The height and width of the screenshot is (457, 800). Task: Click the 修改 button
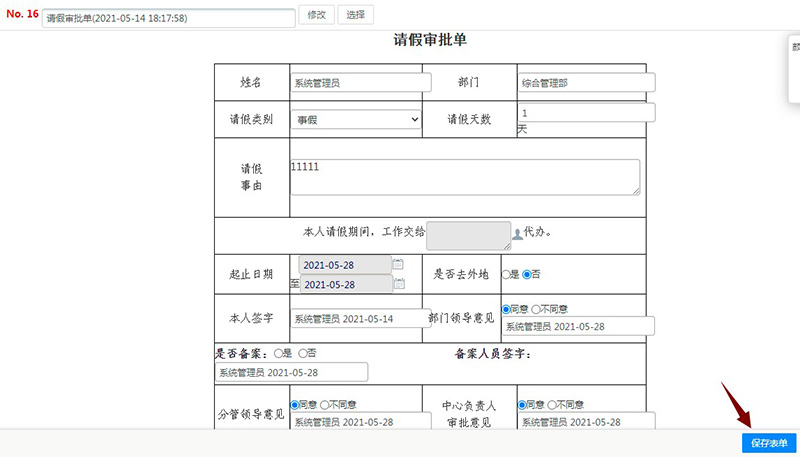(x=316, y=15)
